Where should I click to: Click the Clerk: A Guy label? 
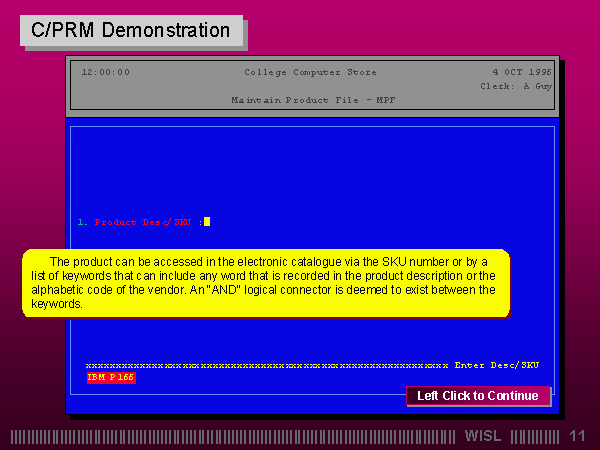pyautogui.click(x=516, y=86)
